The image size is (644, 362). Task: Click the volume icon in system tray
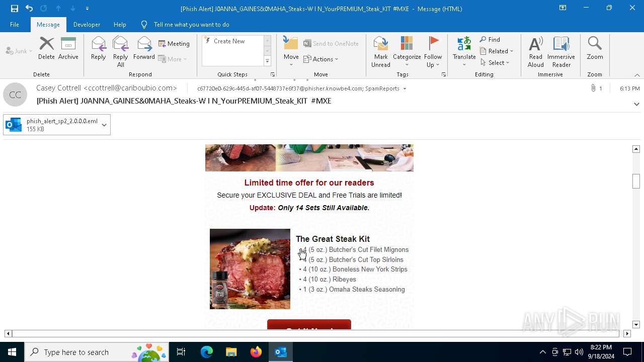tap(579, 352)
